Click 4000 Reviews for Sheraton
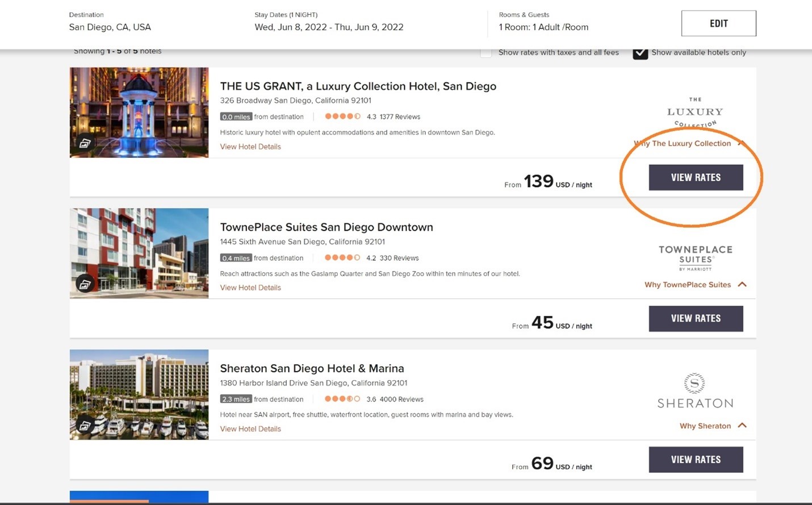Screen dimensions: 812x505 (401, 399)
